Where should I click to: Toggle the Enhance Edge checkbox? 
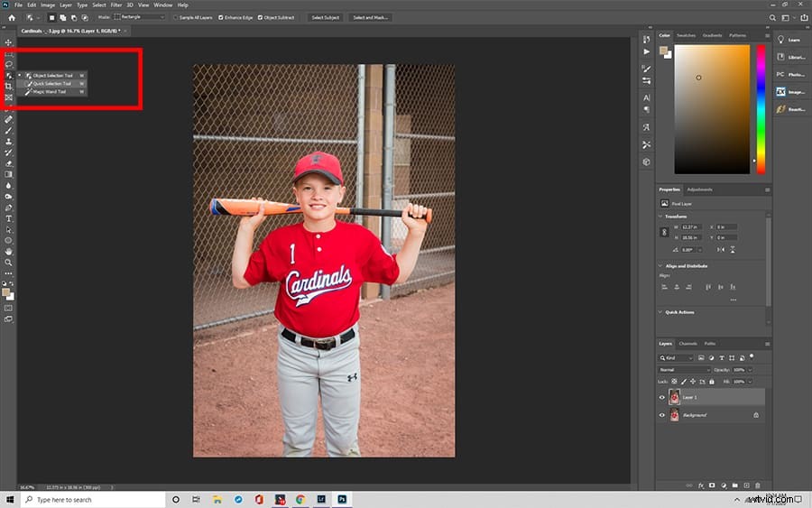221,18
